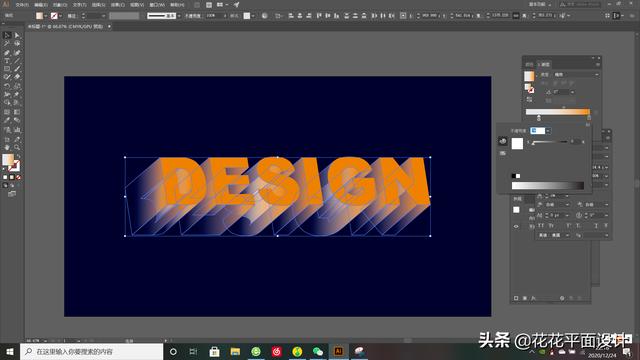Open WeChat from the taskbar
Viewport: 640px width, 360px height.
[x=318, y=351]
